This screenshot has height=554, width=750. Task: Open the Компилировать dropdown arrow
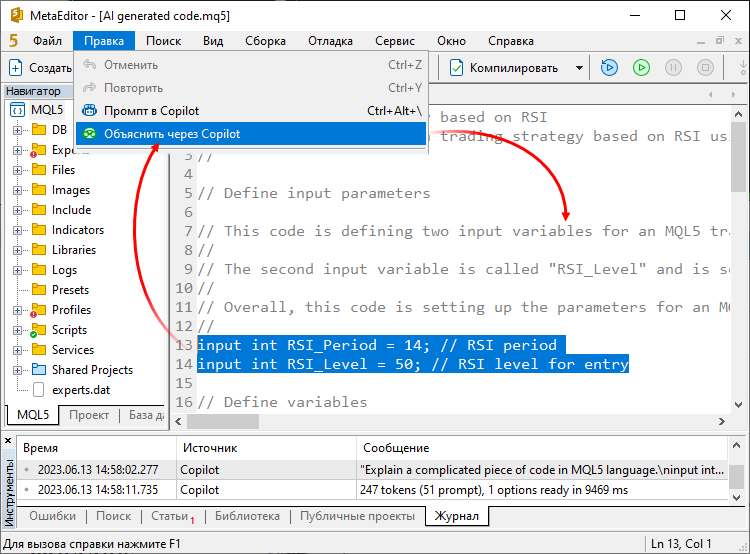coord(579,68)
